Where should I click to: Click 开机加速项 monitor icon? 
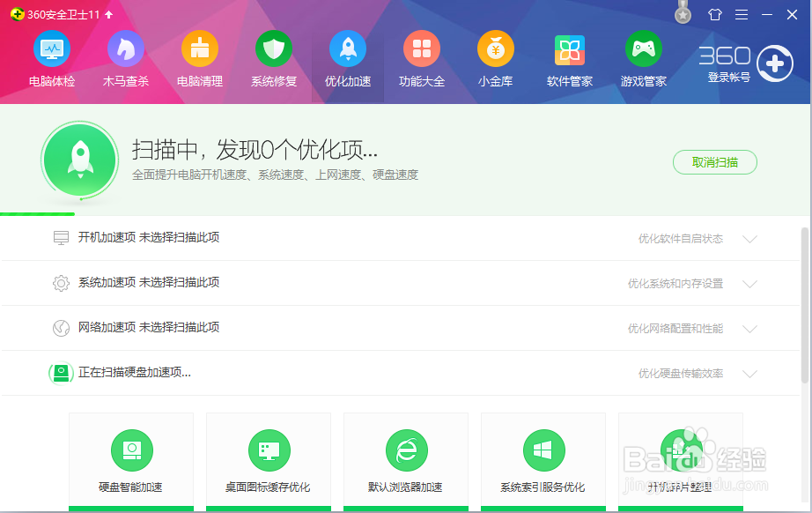click(x=61, y=238)
